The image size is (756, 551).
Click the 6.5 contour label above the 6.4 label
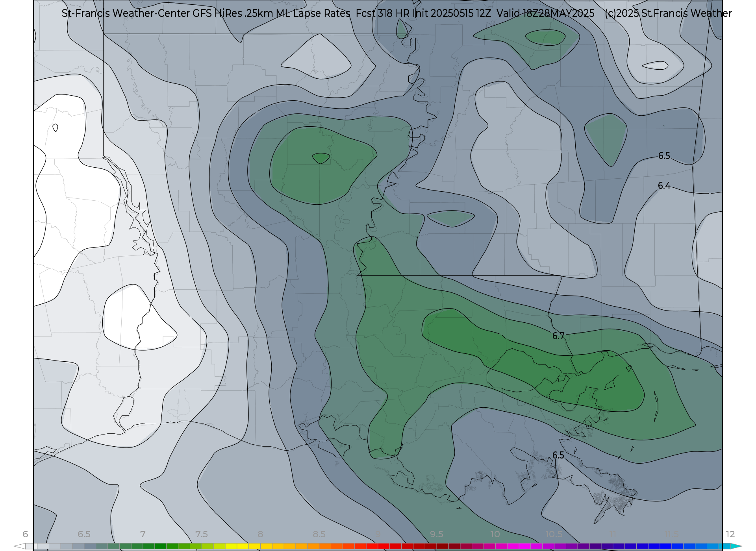click(x=664, y=156)
